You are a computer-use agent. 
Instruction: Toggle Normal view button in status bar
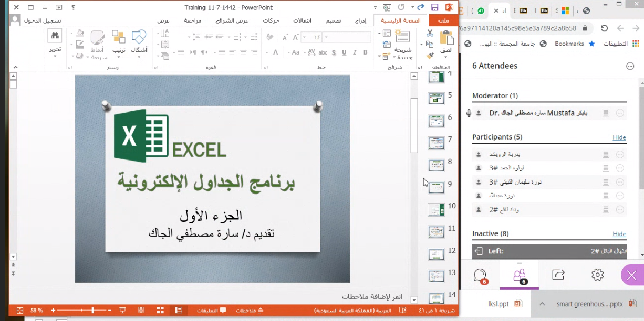pos(179,310)
